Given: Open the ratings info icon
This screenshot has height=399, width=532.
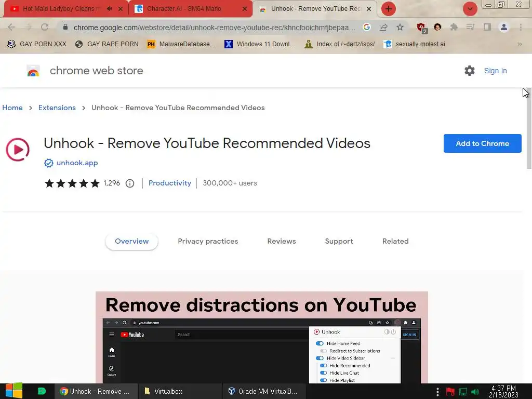Looking at the screenshot, I should (129, 183).
